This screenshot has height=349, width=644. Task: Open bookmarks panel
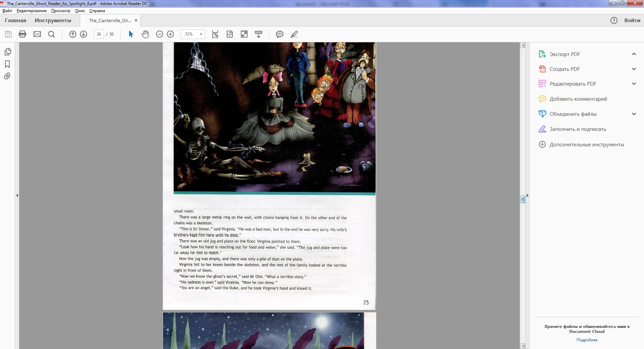point(7,64)
